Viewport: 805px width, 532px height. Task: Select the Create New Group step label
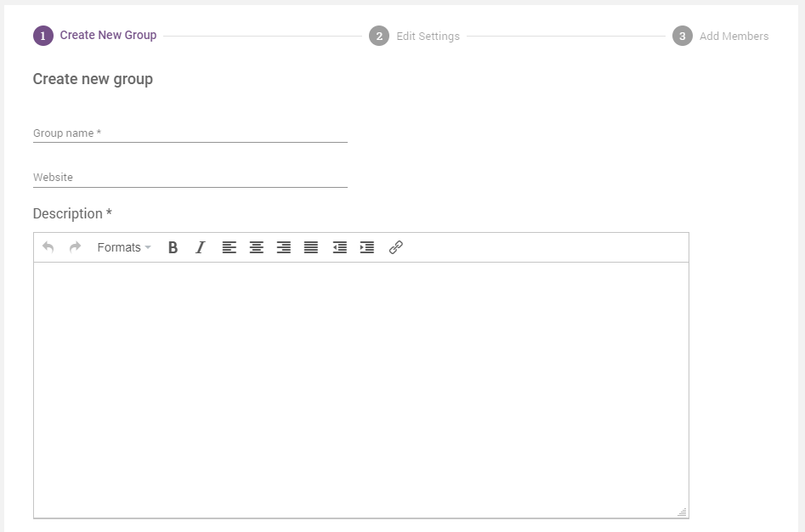(108, 36)
